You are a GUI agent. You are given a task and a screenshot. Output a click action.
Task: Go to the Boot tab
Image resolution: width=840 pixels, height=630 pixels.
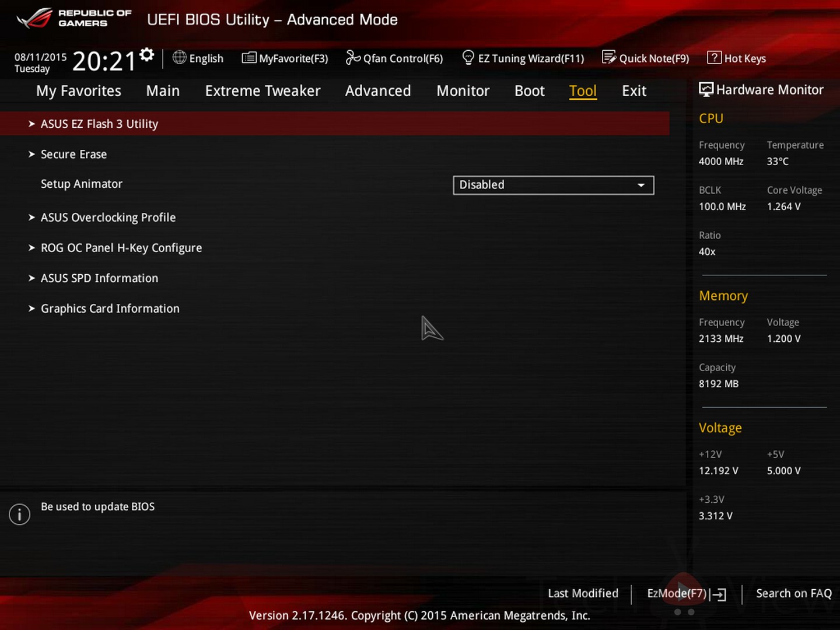click(530, 91)
